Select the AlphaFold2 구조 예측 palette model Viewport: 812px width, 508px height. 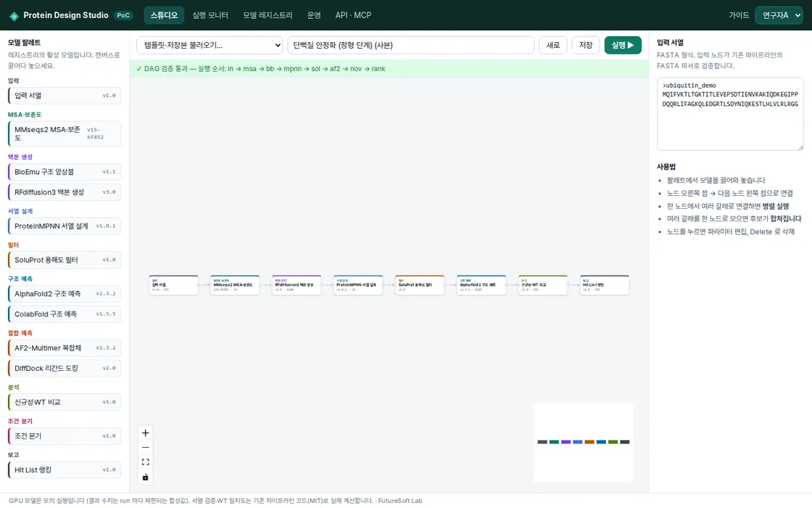[x=65, y=293]
